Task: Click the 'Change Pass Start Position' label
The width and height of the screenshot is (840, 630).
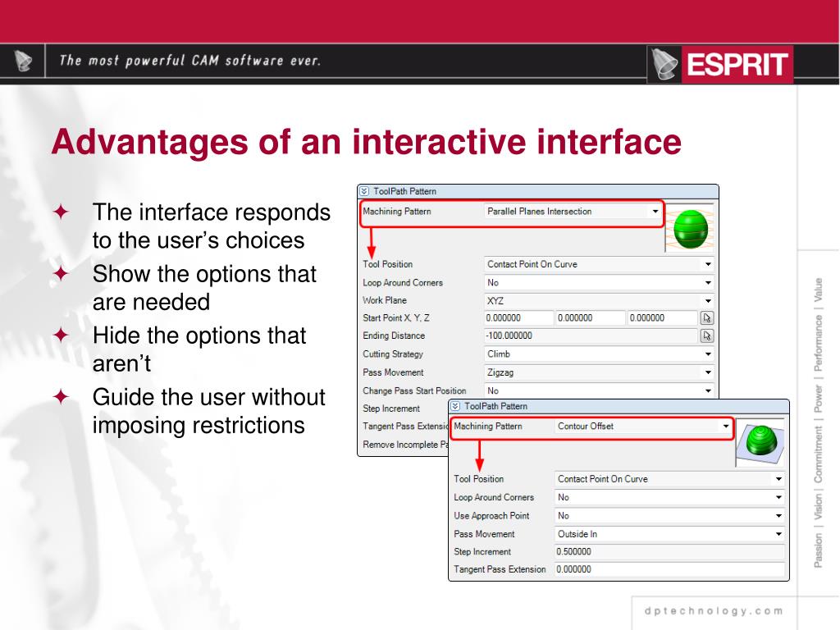Action: coord(414,390)
